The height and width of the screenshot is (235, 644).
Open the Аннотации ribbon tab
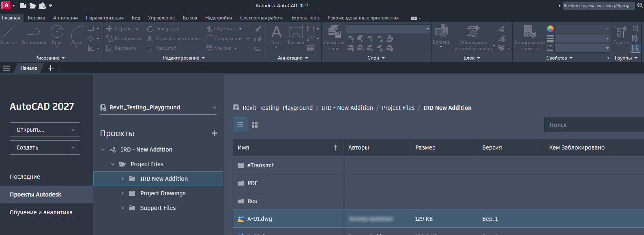click(x=65, y=18)
